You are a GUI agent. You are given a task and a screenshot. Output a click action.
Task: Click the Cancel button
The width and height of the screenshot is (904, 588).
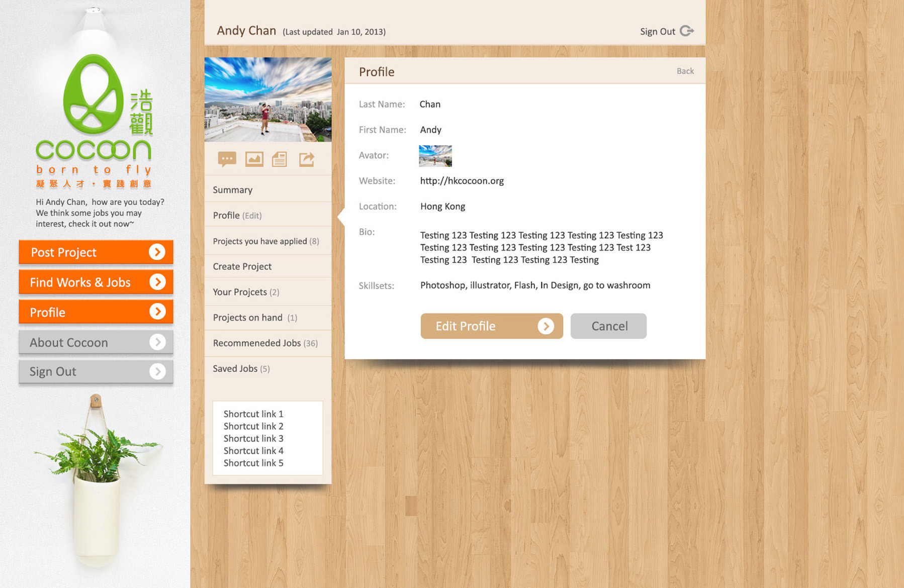click(x=608, y=326)
